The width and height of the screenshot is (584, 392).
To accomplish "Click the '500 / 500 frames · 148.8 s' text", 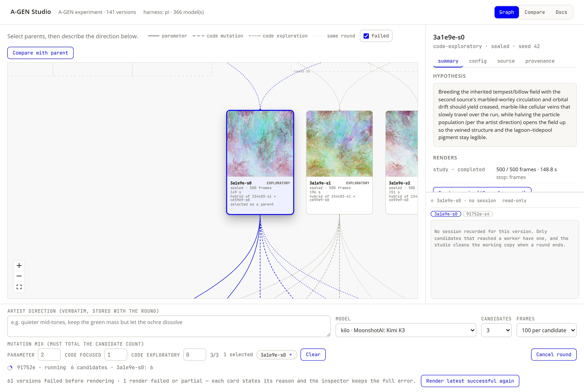I will 527,169.
